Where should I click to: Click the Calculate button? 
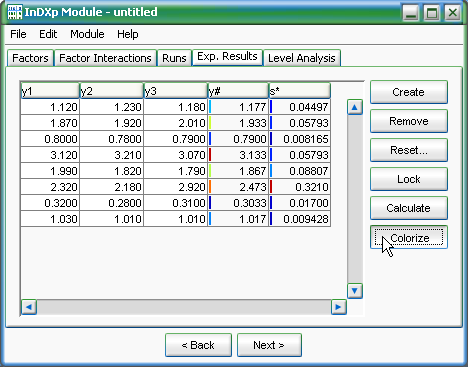tap(409, 208)
